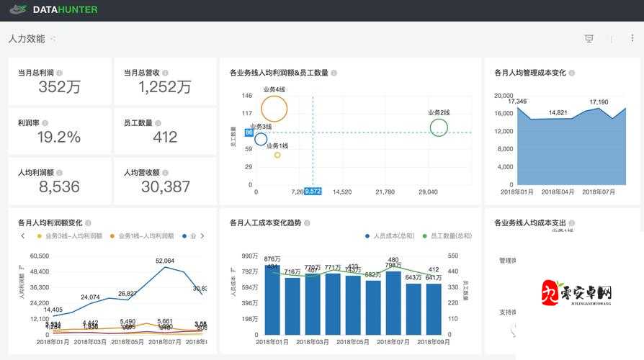Click the share icon beside 人力效能

pos(53,39)
